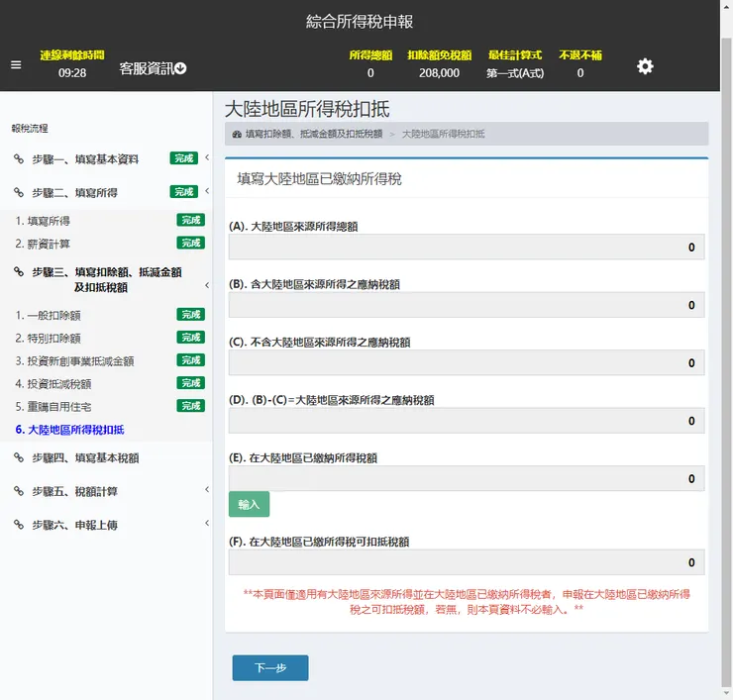Collapse the 步驟三 section chevron

point(207,285)
